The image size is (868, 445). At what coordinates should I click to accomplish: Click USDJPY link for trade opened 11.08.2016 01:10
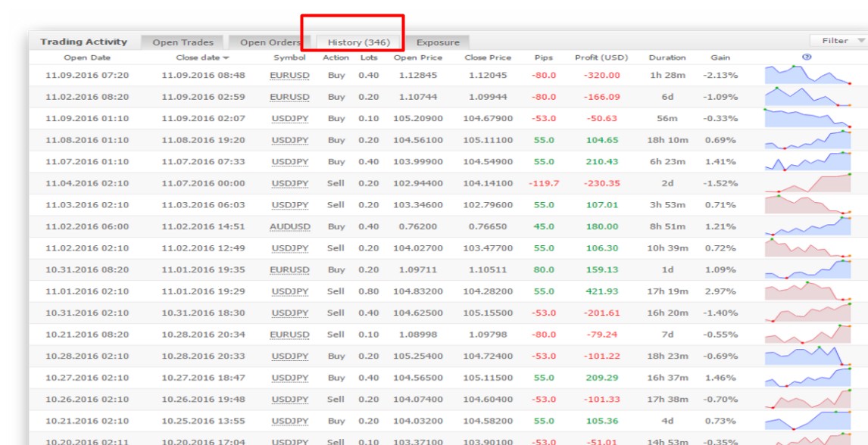[290, 140]
